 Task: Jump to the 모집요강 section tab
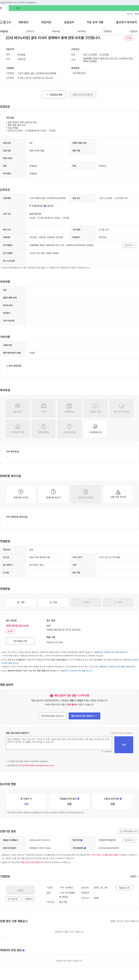(x=4, y=32)
